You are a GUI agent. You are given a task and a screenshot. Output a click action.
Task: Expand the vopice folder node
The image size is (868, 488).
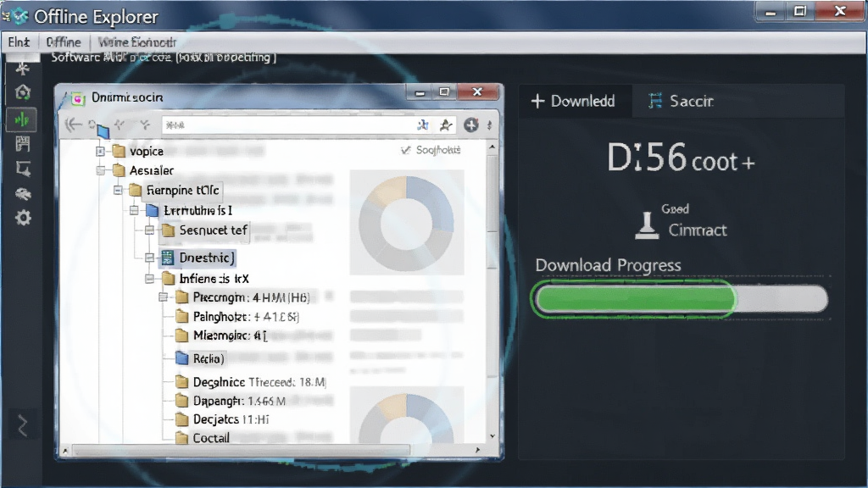pyautogui.click(x=100, y=151)
